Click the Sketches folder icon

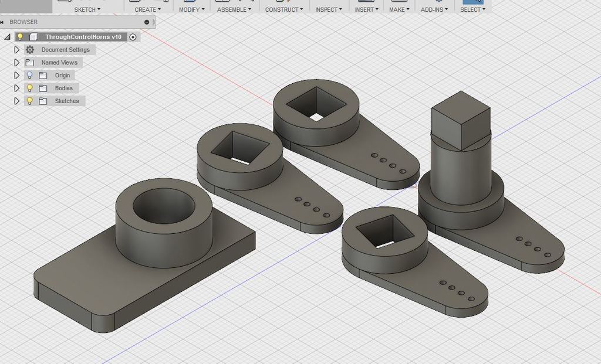[43, 101]
